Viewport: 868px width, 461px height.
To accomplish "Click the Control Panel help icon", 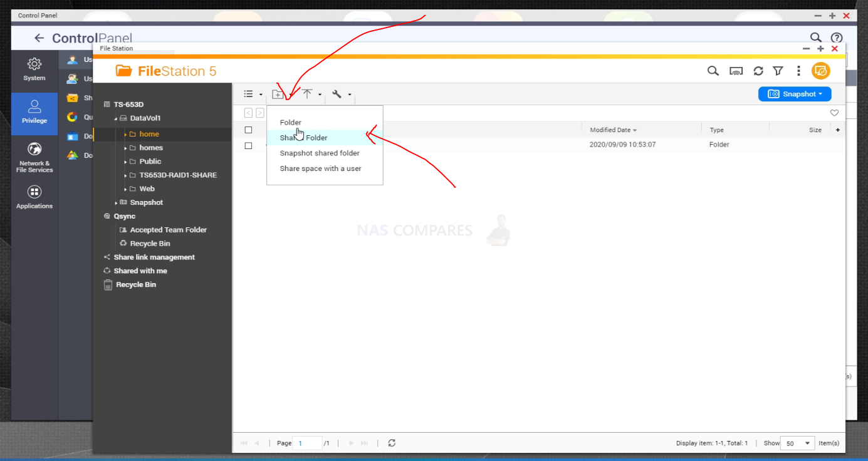I will coord(837,38).
